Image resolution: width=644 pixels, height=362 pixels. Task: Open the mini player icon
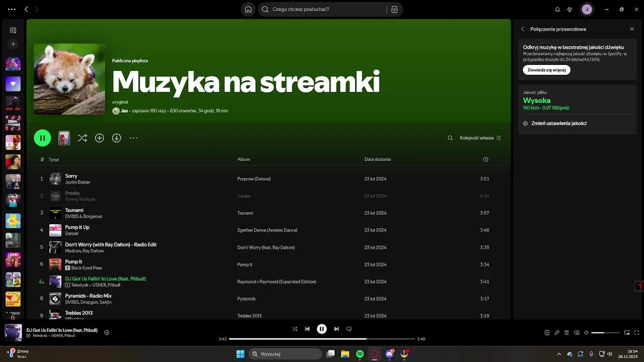click(x=627, y=332)
